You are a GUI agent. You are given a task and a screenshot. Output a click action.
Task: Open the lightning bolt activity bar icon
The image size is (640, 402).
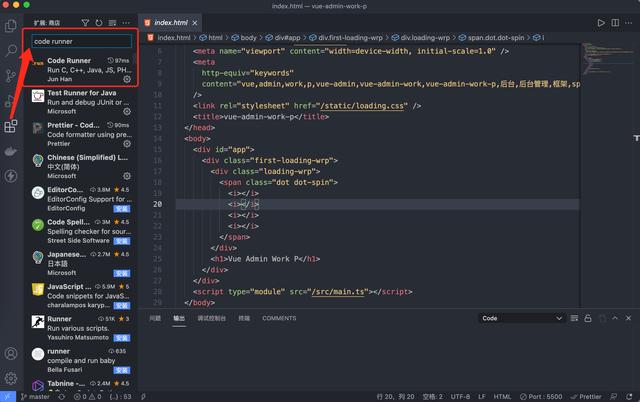coord(11,176)
